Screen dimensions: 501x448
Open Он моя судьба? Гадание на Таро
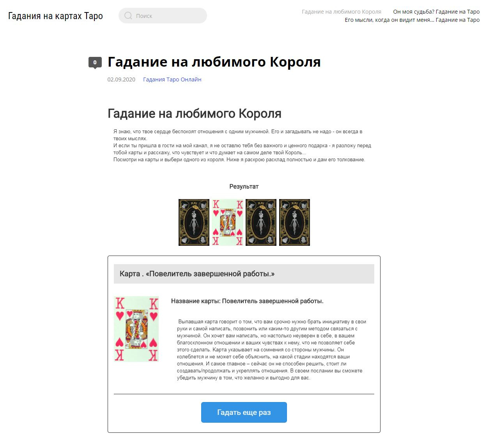436,12
